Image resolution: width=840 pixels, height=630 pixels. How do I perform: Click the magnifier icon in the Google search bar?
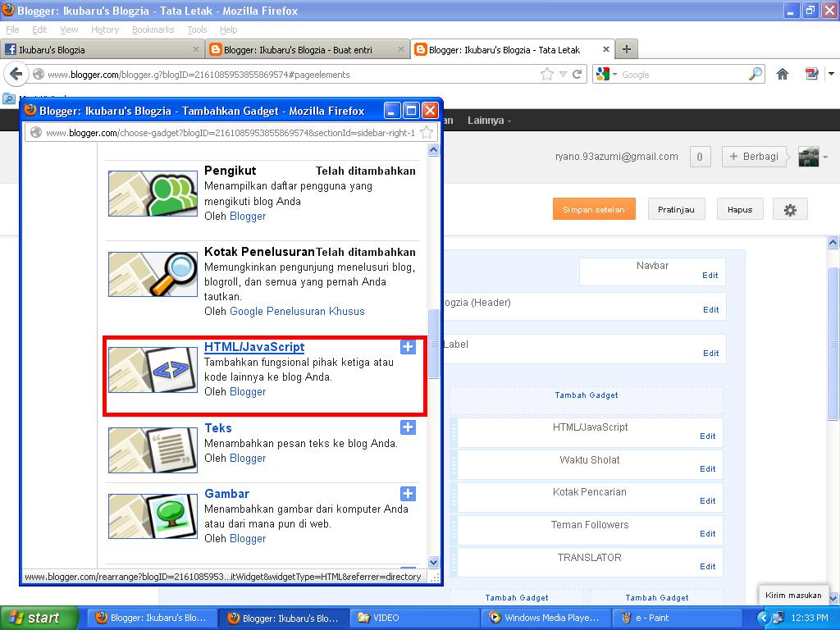pos(755,73)
